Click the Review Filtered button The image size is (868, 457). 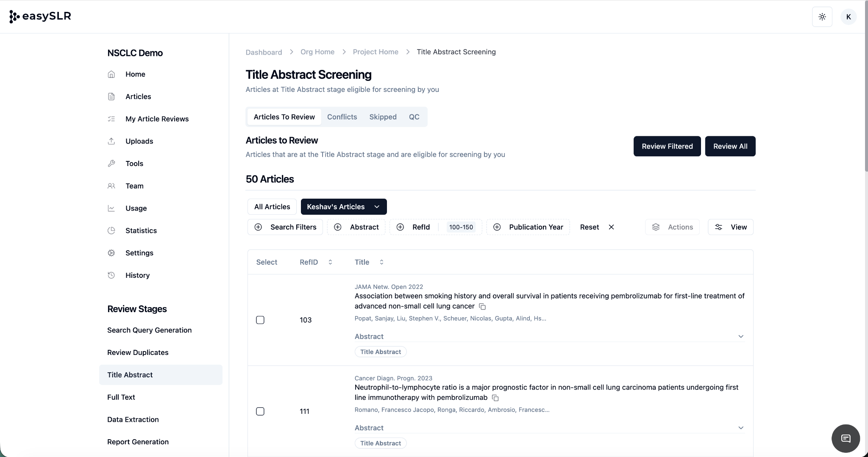(667, 146)
